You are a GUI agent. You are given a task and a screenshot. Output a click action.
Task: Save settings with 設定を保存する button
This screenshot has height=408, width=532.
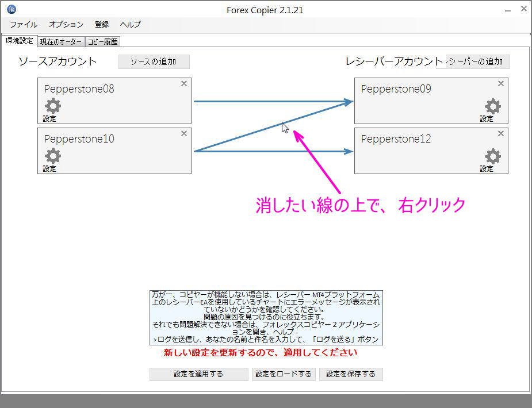coord(351,374)
